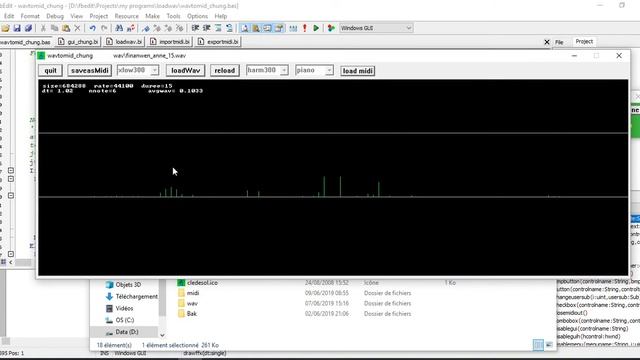This screenshot has height=360, width=640.
Task: Click the Undo arrow toolbar icon
Action: 93,28
